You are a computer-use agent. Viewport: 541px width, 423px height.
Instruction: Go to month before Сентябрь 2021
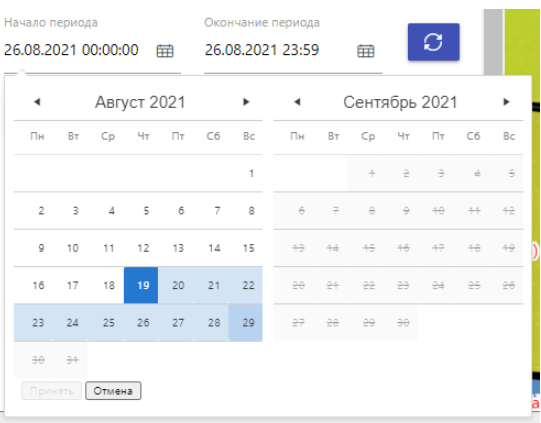(297, 102)
